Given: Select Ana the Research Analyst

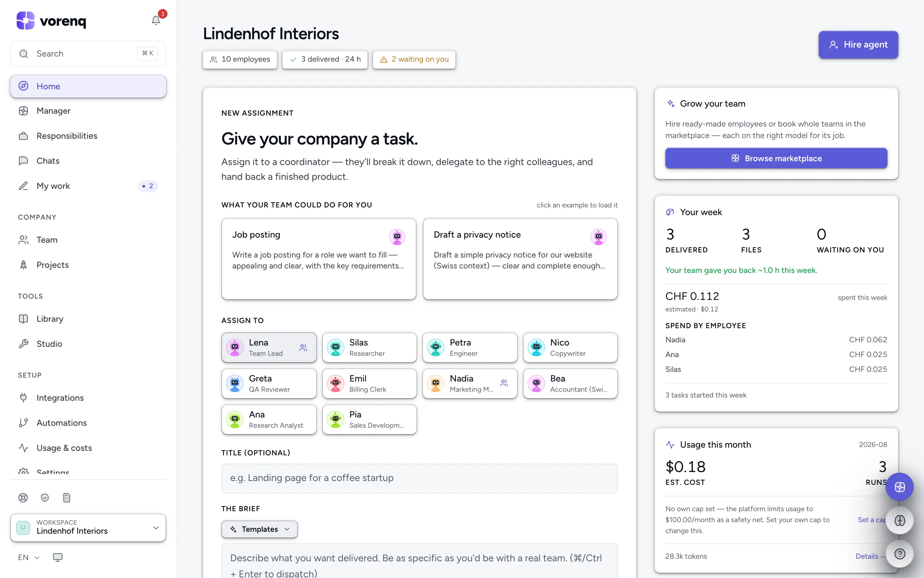Looking at the screenshot, I should coord(269,419).
